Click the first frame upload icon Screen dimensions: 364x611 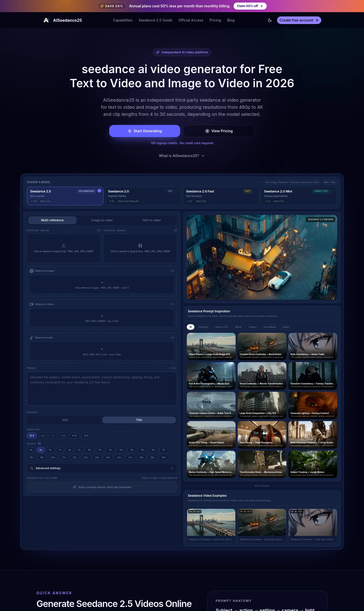(64, 246)
